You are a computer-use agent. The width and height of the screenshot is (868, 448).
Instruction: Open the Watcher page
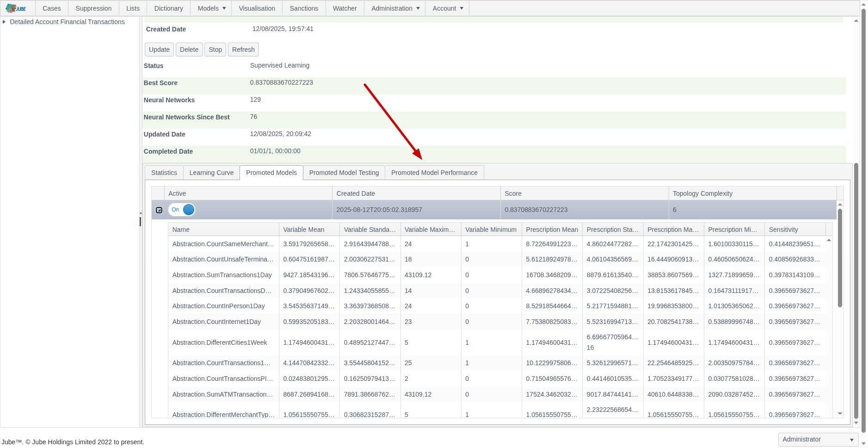345,8
